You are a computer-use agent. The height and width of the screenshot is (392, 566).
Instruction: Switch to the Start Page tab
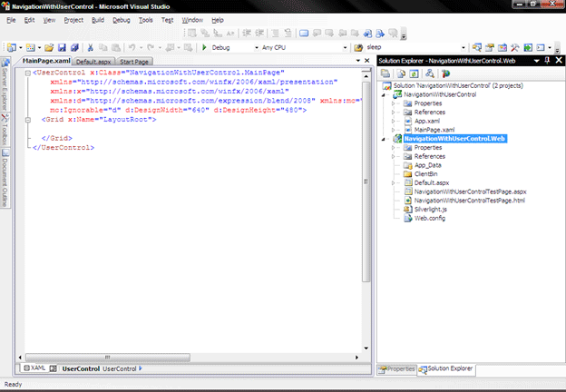(x=134, y=62)
